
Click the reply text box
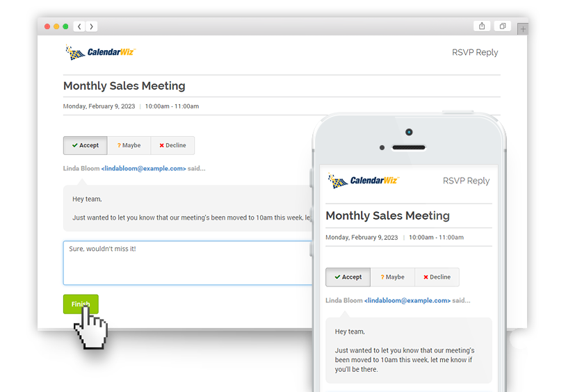[188, 263]
